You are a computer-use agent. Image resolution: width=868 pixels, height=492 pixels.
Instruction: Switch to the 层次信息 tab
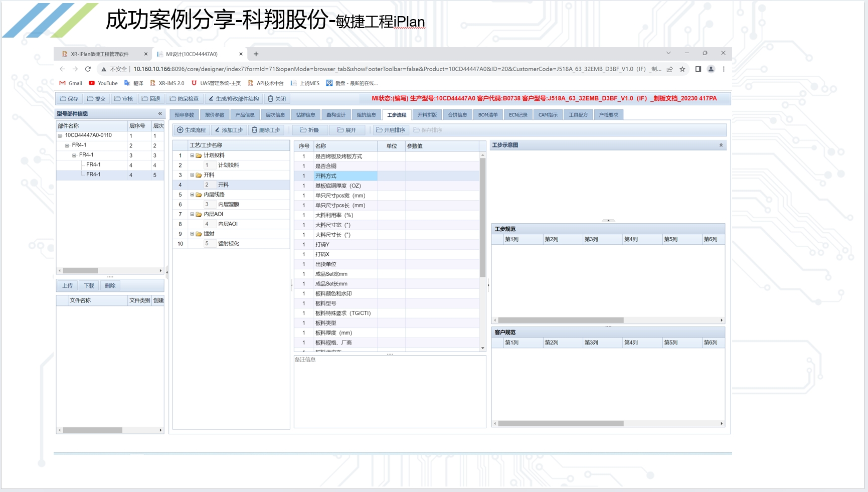[x=275, y=115]
